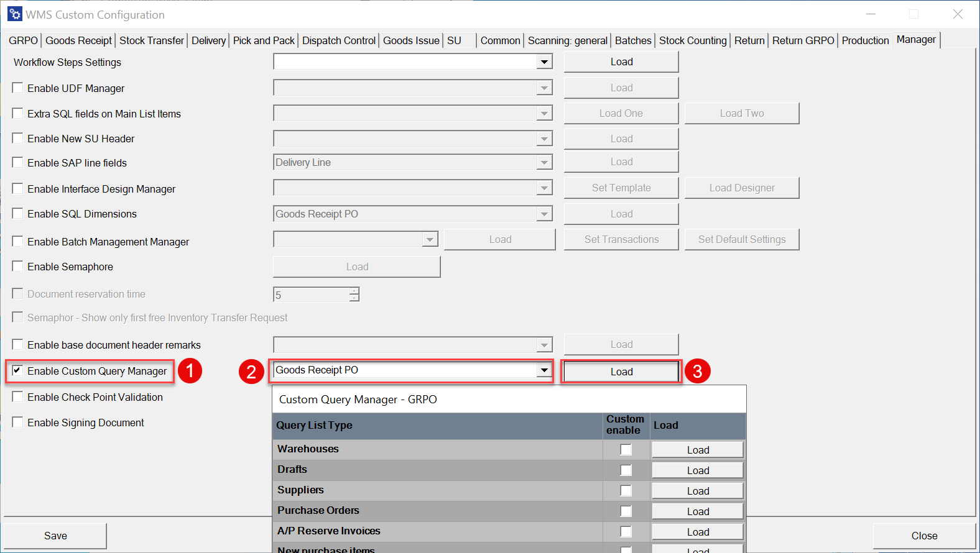Click Load for Workflow Steps Settings
The width and height of the screenshot is (980, 553).
(621, 62)
